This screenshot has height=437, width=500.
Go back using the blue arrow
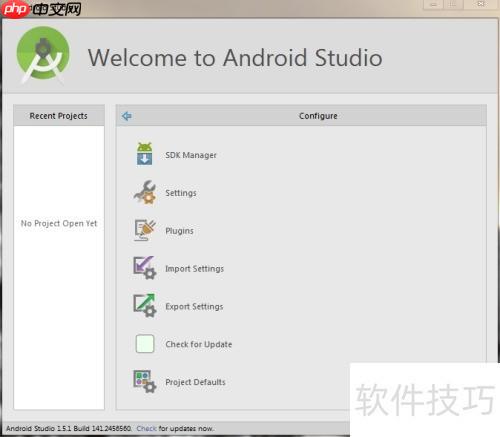[x=127, y=116]
